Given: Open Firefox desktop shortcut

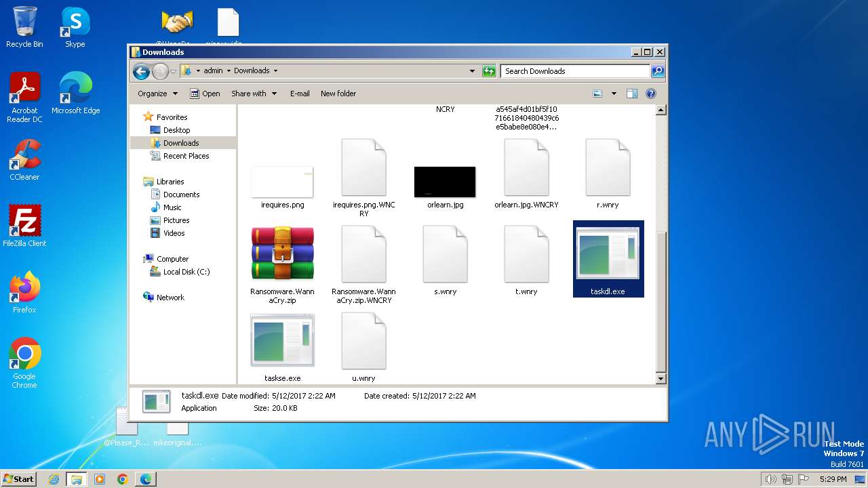Looking at the screenshot, I should click(x=24, y=293).
